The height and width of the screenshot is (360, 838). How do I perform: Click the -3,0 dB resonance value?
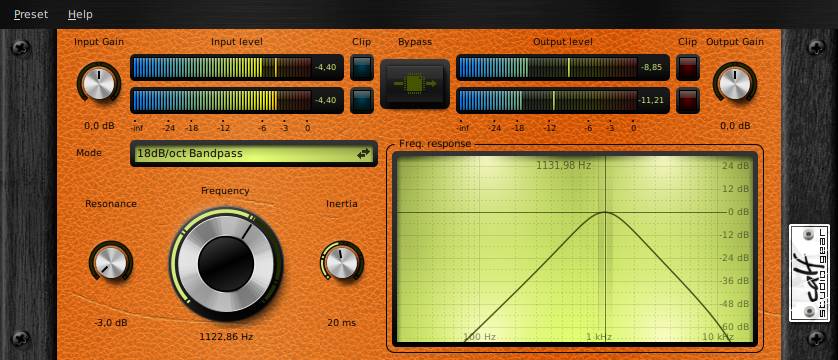(x=111, y=323)
